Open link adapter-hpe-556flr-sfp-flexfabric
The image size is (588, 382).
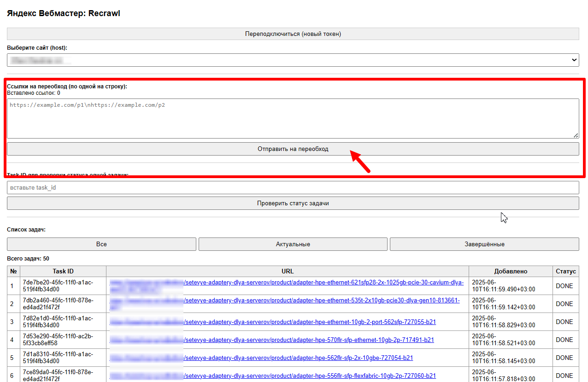272,376
